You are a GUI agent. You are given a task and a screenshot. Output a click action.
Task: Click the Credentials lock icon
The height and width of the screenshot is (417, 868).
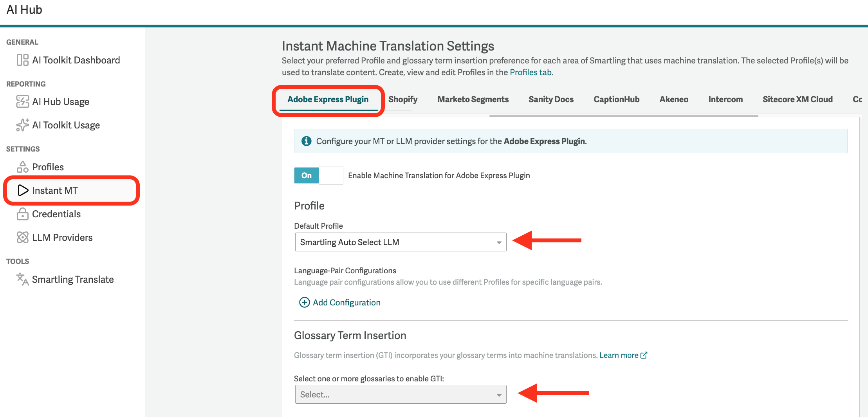click(22, 214)
